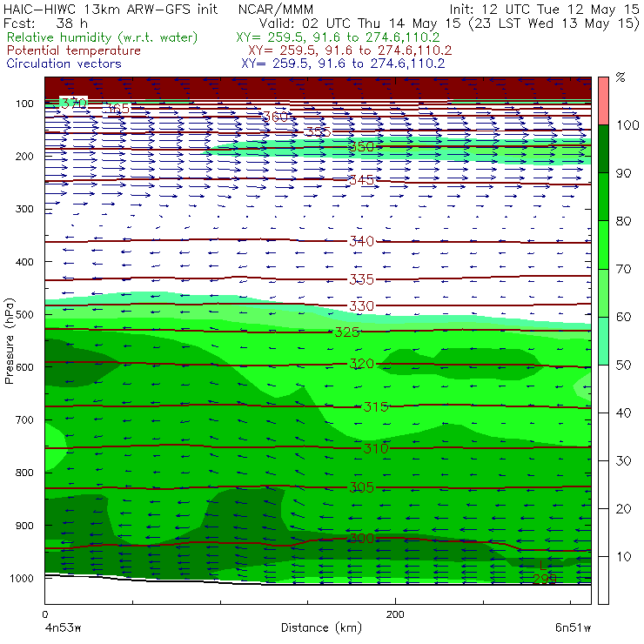The image size is (644, 644).
Task: Click the 'Init: 12 UTC Tue 12 May 15' text
Action: point(544,9)
